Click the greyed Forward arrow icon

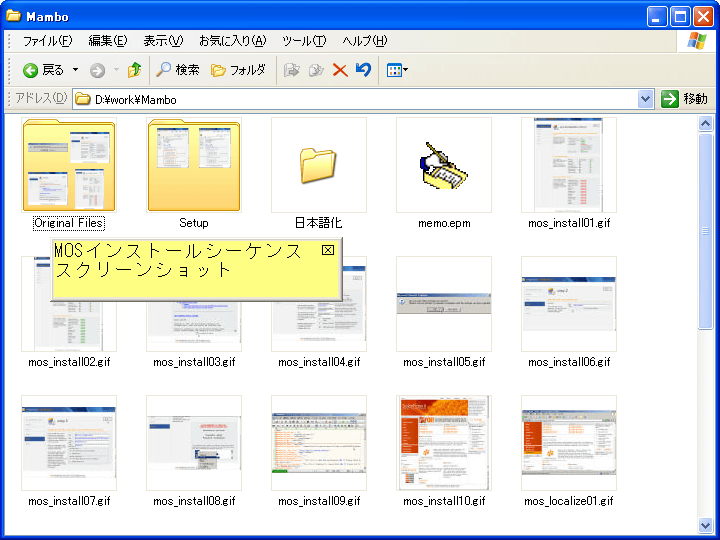click(x=97, y=70)
